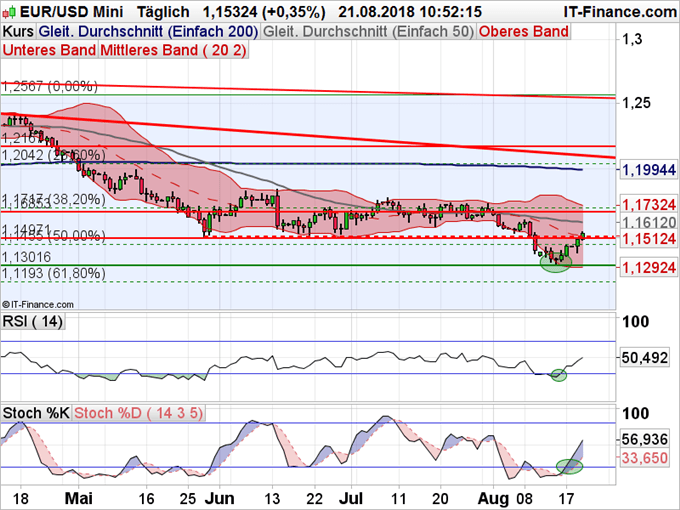Screen dimensions: 680x510
Task: Click the 1,12924 lower band price tag
Action: (x=648, y=268)
